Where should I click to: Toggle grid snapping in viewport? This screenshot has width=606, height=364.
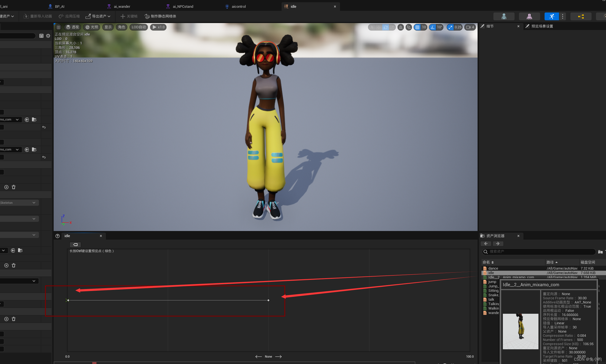click(x=417, y=27)
